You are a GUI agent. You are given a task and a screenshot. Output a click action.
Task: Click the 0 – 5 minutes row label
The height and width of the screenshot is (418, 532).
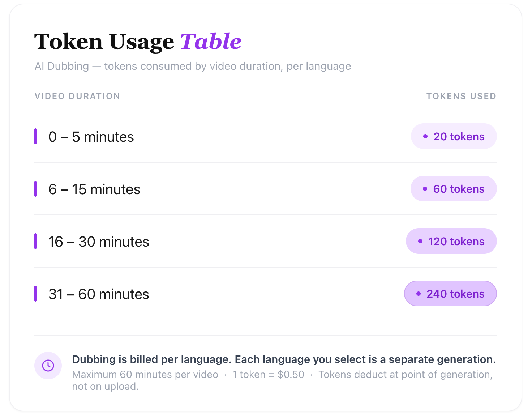[x=91, y=137]
